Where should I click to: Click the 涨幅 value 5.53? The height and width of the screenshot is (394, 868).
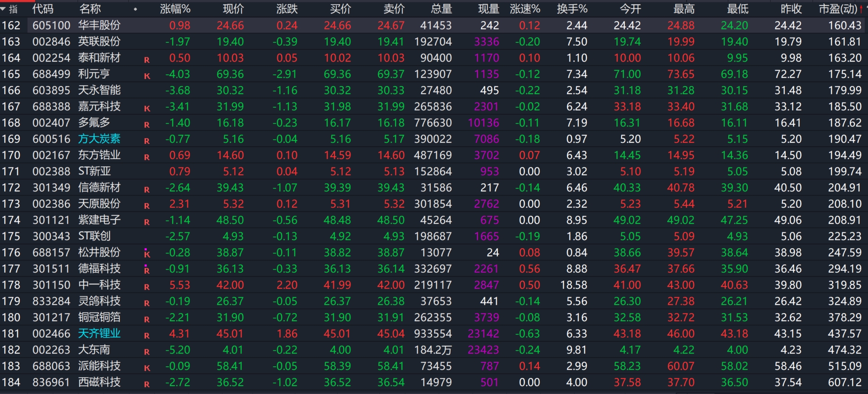point(180,285)
